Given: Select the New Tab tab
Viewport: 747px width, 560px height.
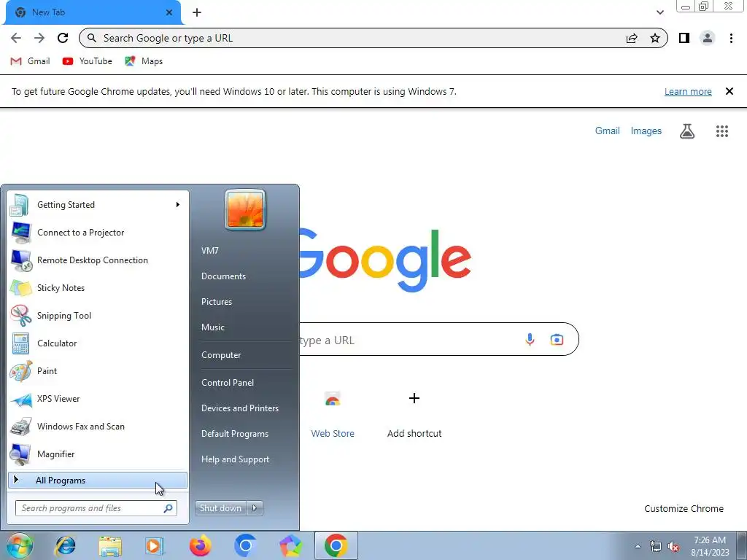Looking at the screenshot, I should tap(93, 12).
